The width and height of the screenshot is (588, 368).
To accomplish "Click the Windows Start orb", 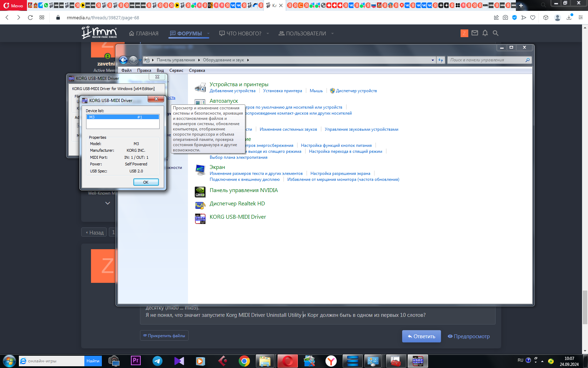I will click(x=9, y=361).
